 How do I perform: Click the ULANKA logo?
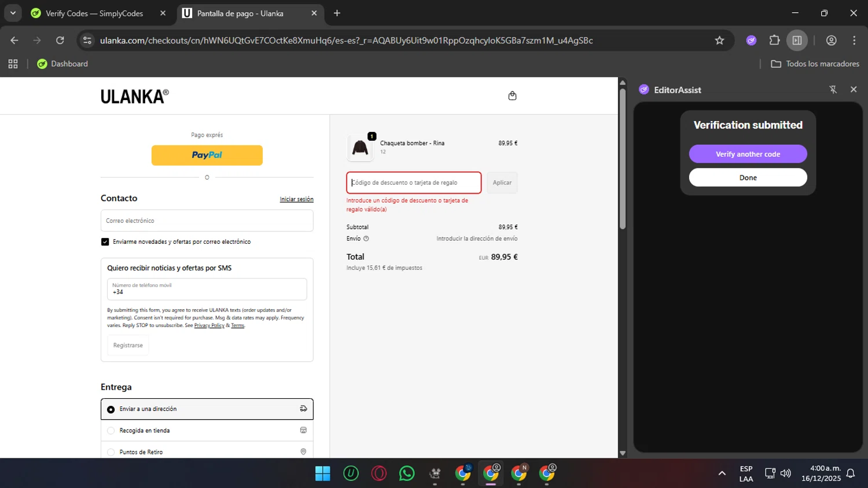point(134,96)
